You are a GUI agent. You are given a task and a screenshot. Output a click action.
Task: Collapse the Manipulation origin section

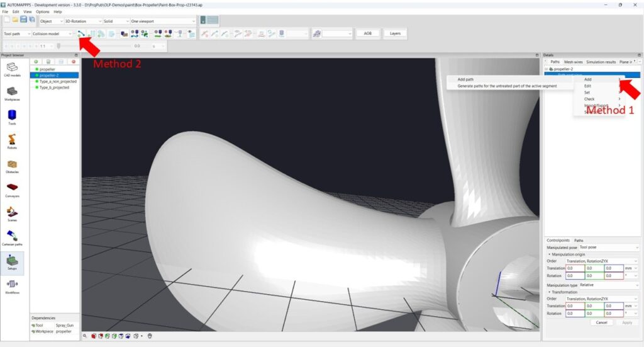550,254
